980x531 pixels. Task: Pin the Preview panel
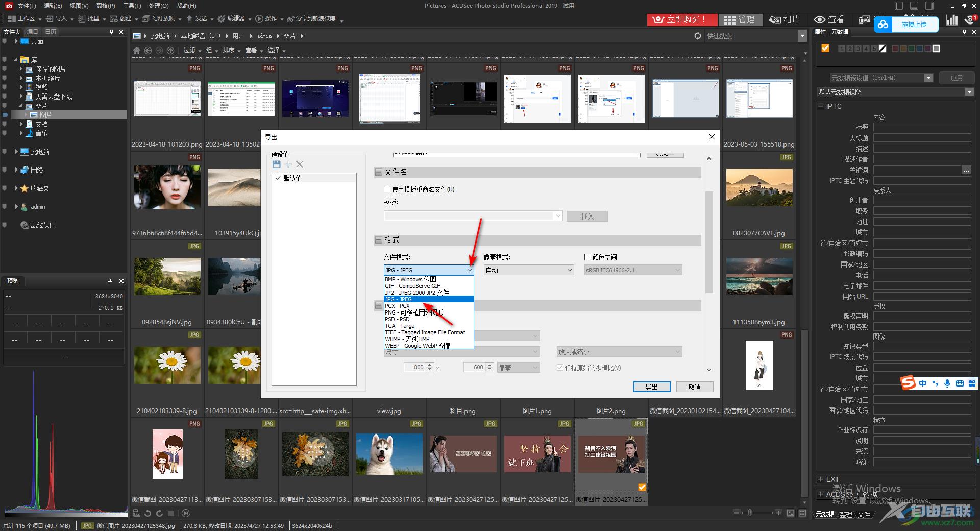(x=110, y=281)
